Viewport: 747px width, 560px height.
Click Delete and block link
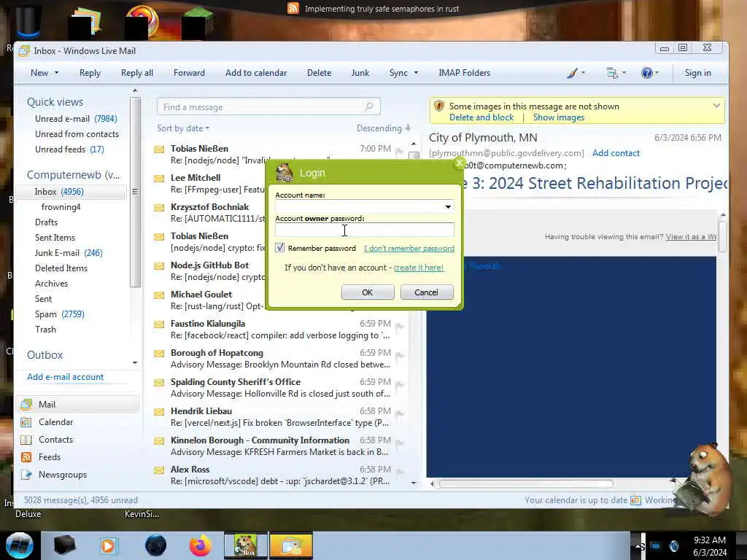(481, 117)
